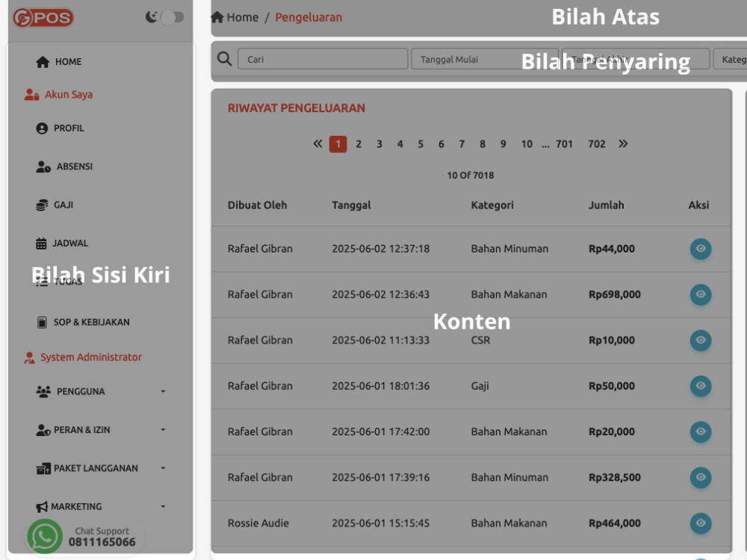The image size is (747, 560).
Task: Go to pagination page 2
Action: (359, 144)
